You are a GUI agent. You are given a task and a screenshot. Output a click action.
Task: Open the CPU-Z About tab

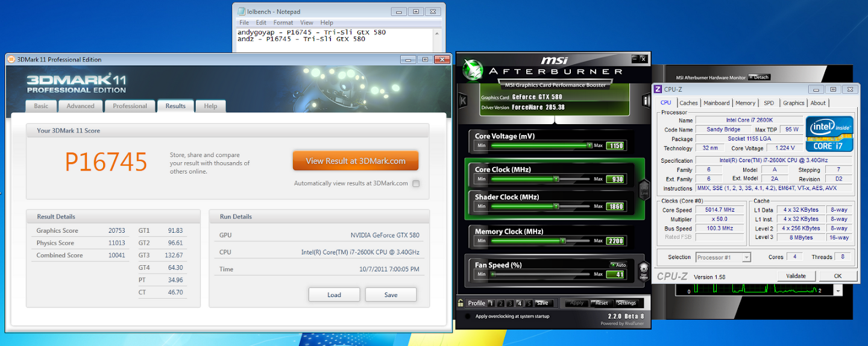[x=818, y=103]
